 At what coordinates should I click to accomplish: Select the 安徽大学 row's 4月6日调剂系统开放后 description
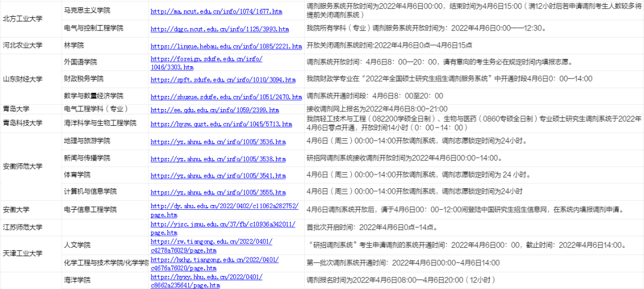click(x=475, y=209)
